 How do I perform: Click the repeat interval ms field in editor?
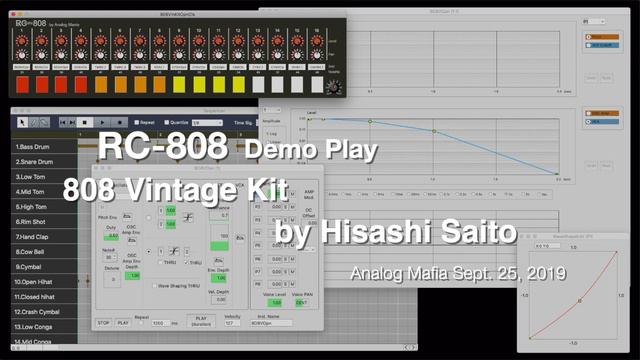click(160, 323)
